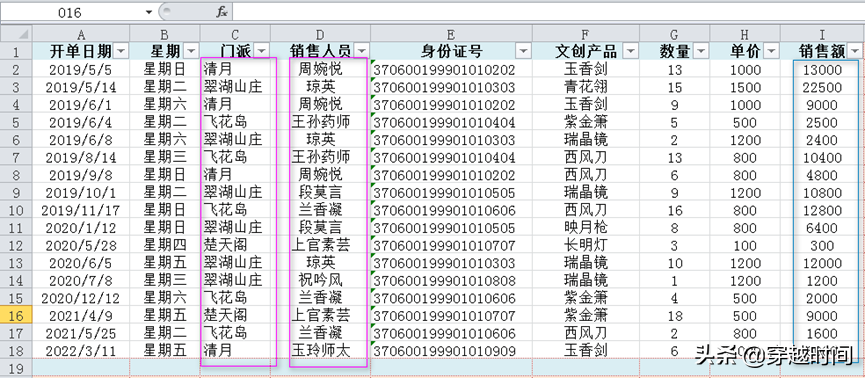Click cell with date 2020/12/12
This screenshot has height=378, width=865.
pos(81,298)
